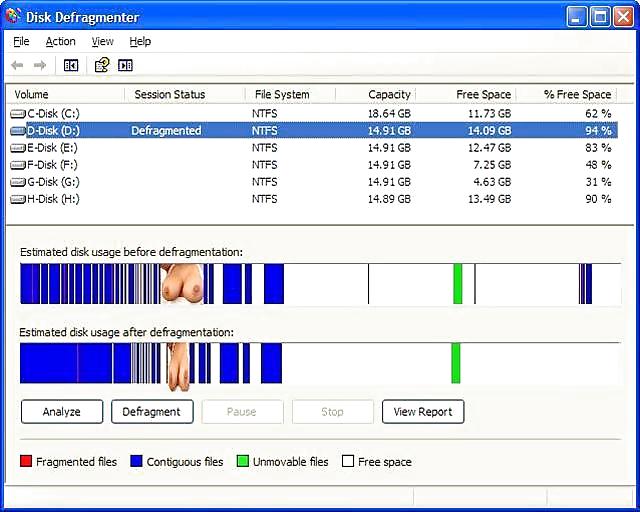Screen dimensions: 640x512
Task: Click the Forward arrow toolbar icon
Action: pos(40,65)
